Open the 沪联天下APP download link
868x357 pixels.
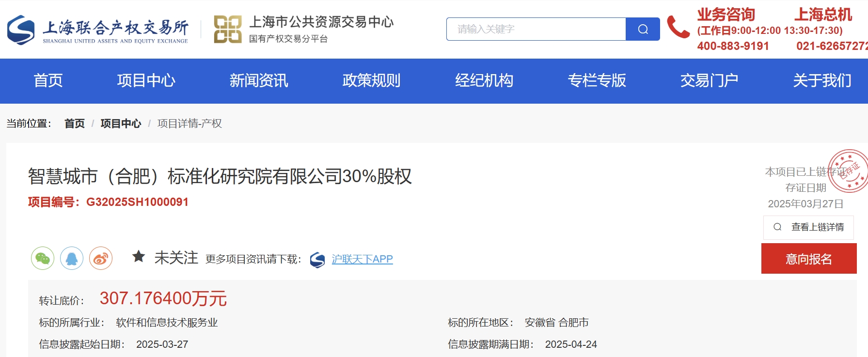tap(362, 259)
